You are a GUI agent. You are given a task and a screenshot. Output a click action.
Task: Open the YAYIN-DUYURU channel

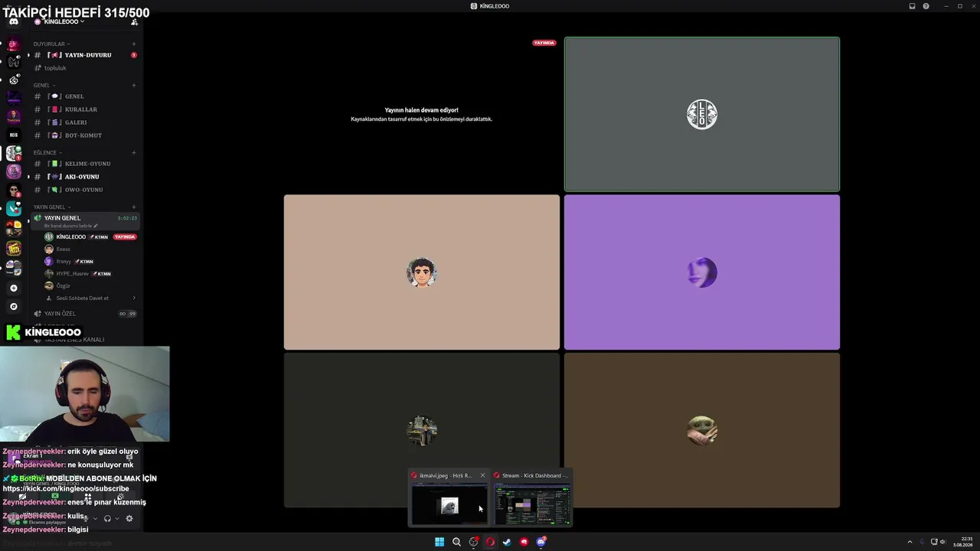pos(86,55)
